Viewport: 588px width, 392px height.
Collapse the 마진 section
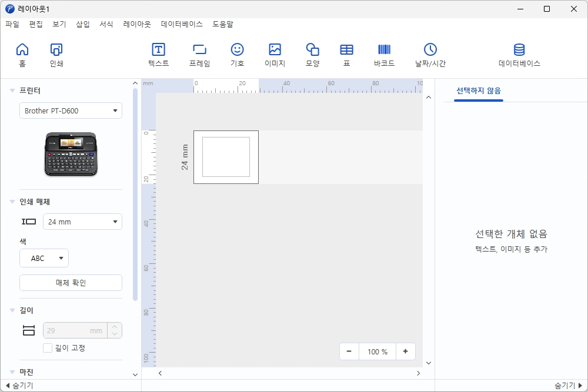pyautogui.click(x=12, y=372)
